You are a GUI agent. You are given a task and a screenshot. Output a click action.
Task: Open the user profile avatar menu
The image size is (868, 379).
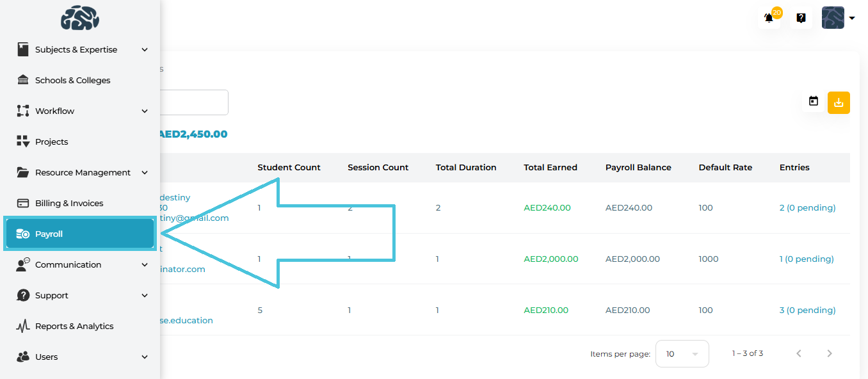pos(838,18)
